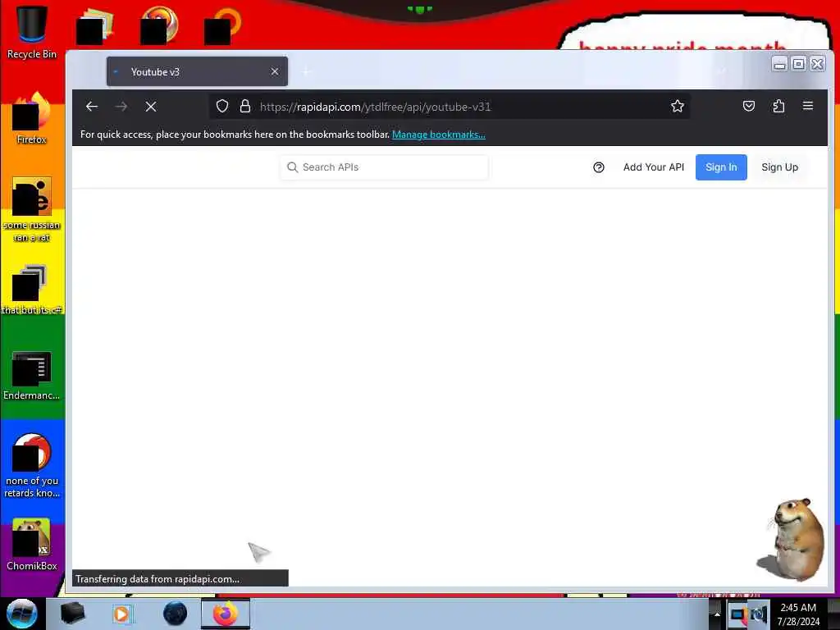Select the Firefox desktop shortcut
Image resolution: width=840 pixels, height=630 pixels.
tap(32, 118)
